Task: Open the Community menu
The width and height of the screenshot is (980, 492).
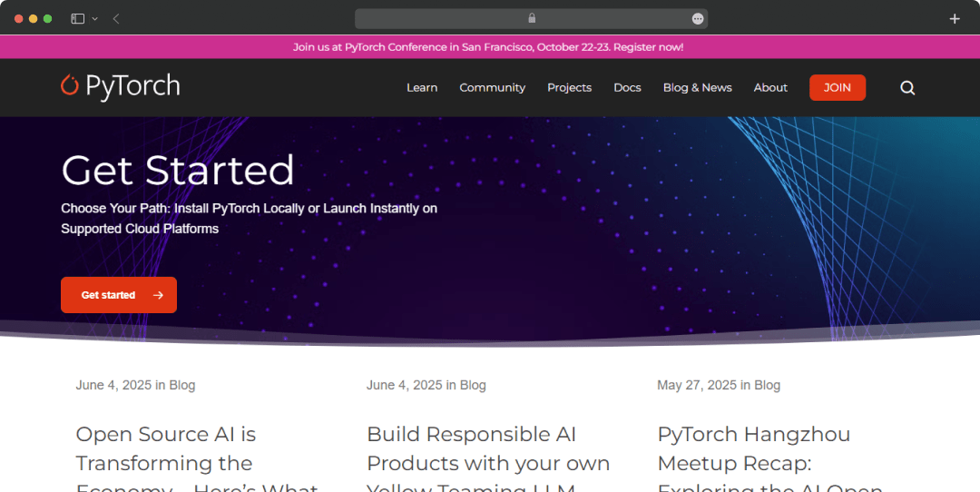Action: (x=493, y=87)
